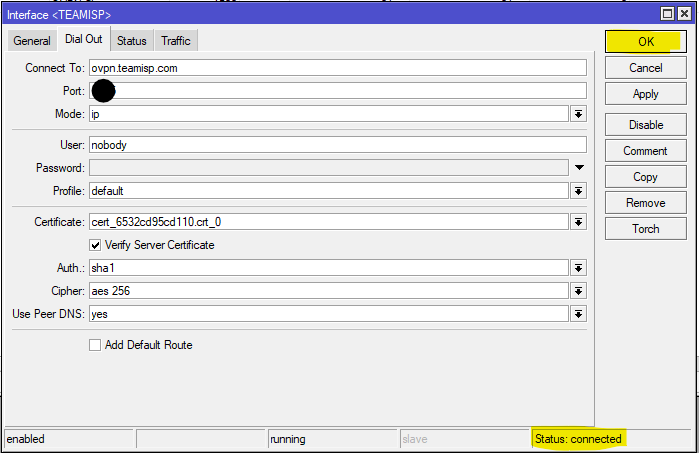The image size is (699, 453).
Task: Switch to the General tab
Action: tap(32, 41)
